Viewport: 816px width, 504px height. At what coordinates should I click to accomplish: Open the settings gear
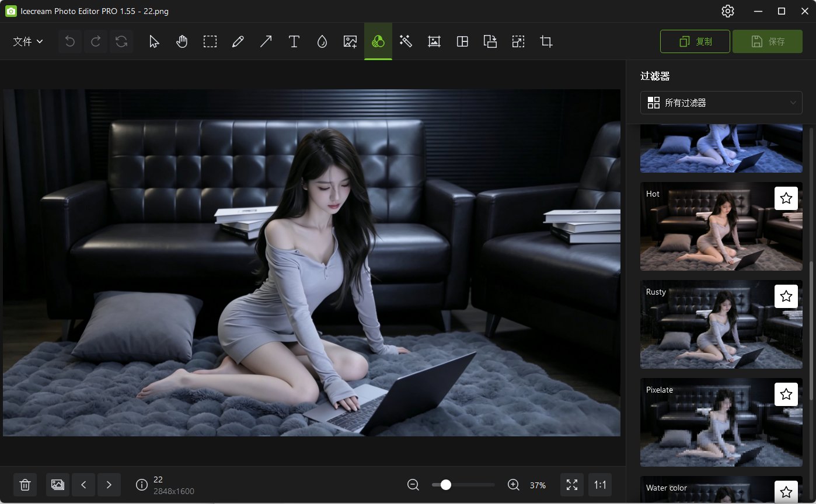pos(727,11)
